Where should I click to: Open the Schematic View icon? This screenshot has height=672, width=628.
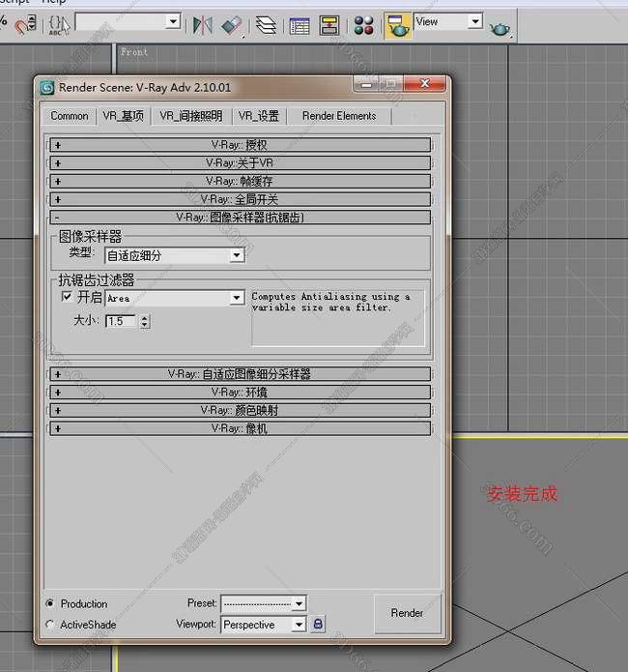coord(329,26)
